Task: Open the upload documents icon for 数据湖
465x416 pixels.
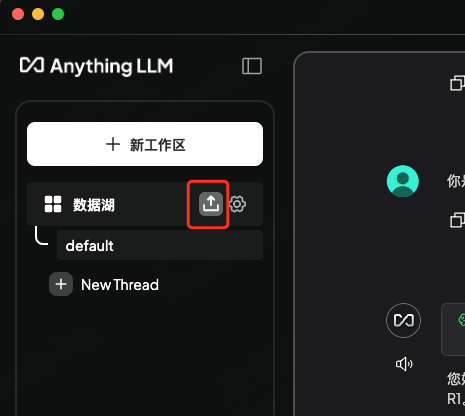Action: (211, 204)
